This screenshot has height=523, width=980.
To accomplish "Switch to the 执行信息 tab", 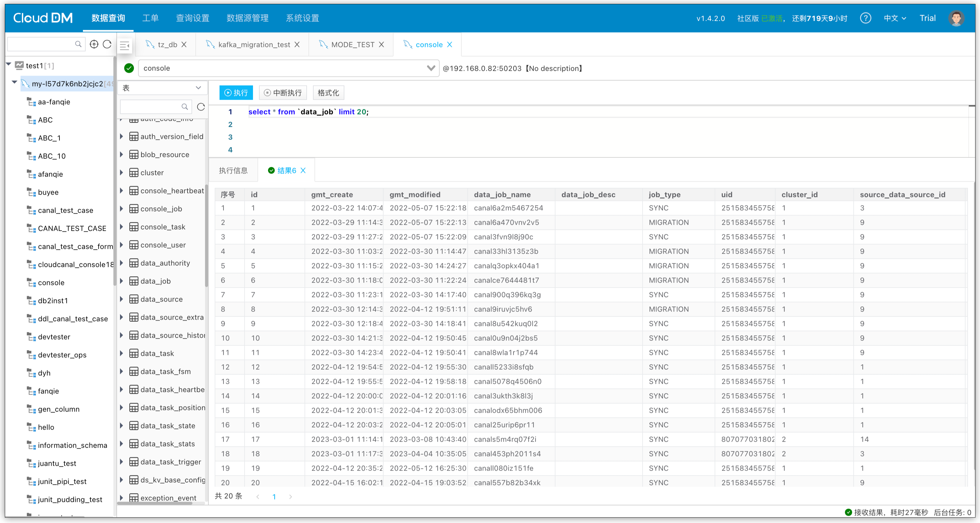I will coord(233,171).
